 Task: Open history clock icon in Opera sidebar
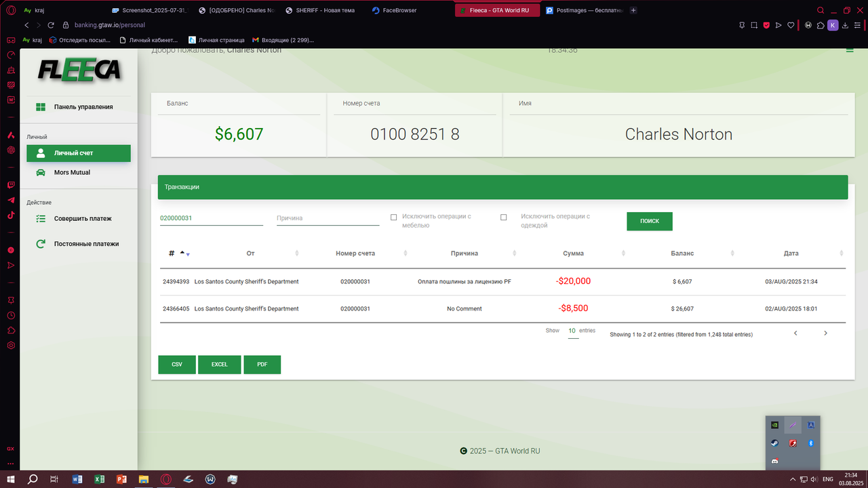11,315
